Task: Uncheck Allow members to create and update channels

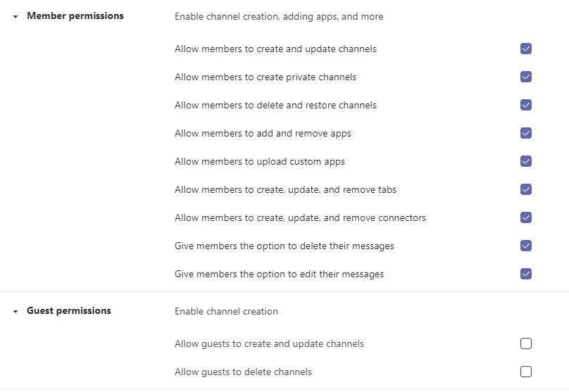Action: click(526, 49)
